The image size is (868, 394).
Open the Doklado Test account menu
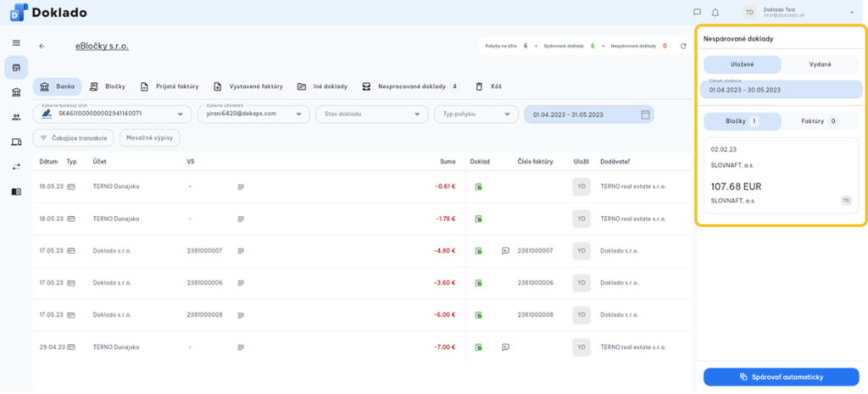click(x=800, y=12)
